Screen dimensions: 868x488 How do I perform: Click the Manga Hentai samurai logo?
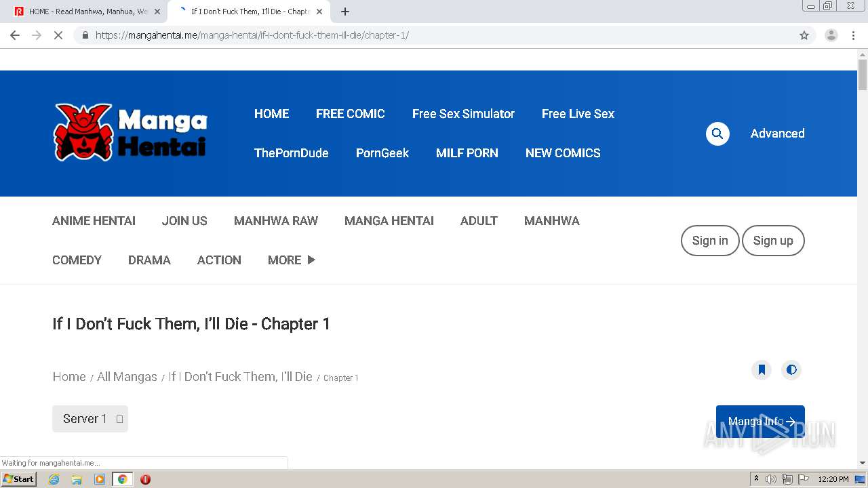click(130, 132)
